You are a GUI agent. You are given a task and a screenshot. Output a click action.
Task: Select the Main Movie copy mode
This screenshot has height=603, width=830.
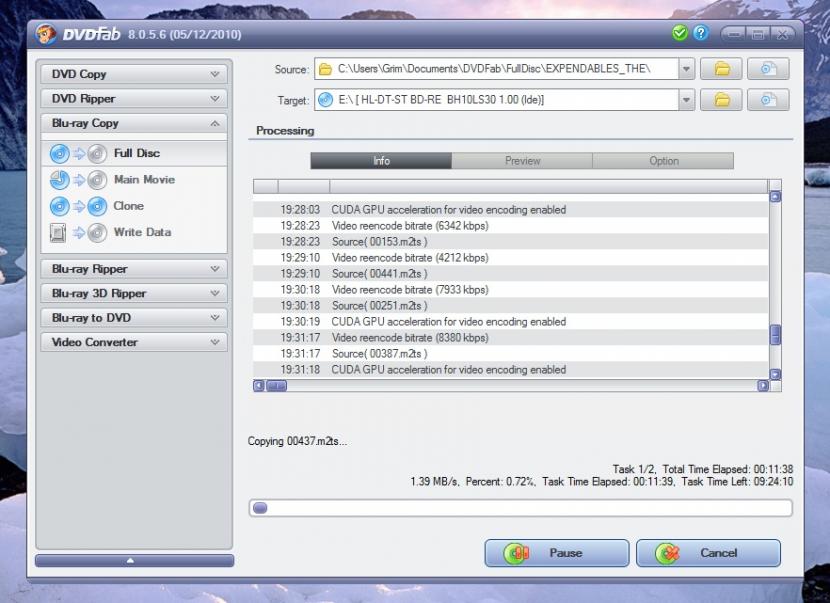[134, 179]
